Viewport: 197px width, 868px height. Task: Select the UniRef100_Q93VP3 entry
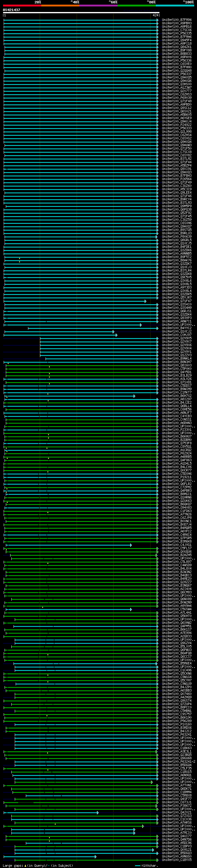pyautogui.click(x=177, y=318)
